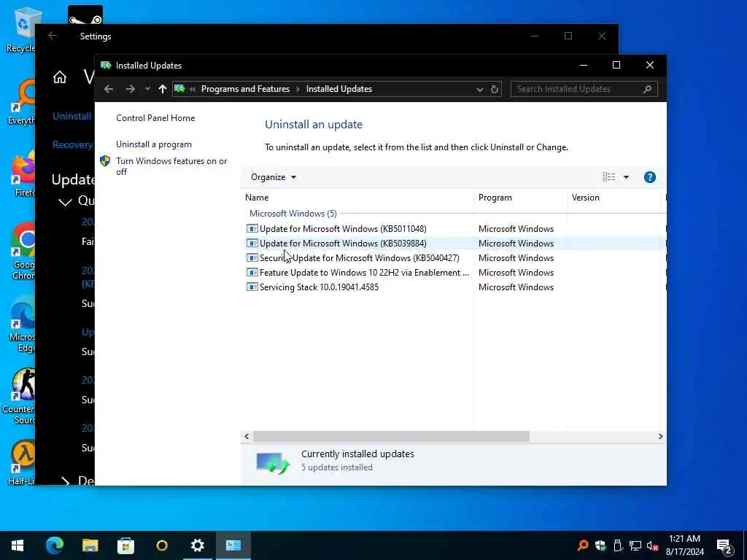Open Turn Windows features on or off
Screen dimensions: 747x560
[x=171, y=166]
